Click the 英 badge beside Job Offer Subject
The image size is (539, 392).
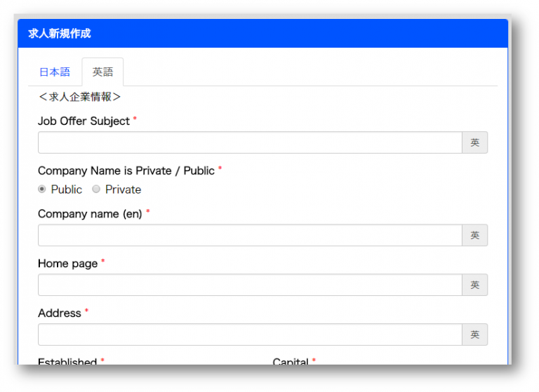(474, 142)
